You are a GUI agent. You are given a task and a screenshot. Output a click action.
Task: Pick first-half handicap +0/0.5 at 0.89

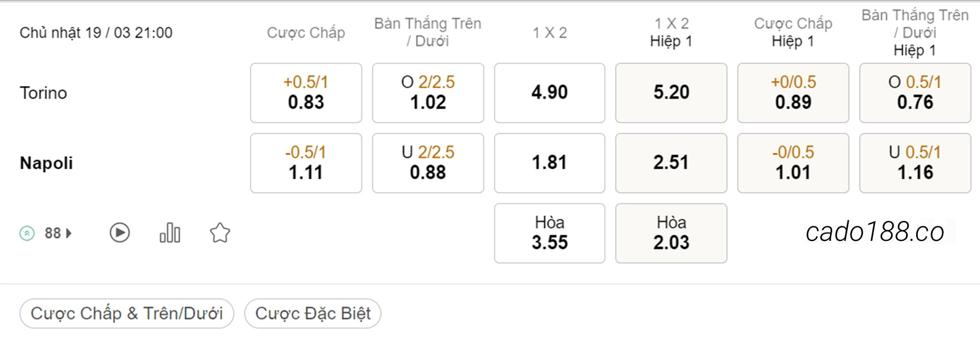click(793, 93)
